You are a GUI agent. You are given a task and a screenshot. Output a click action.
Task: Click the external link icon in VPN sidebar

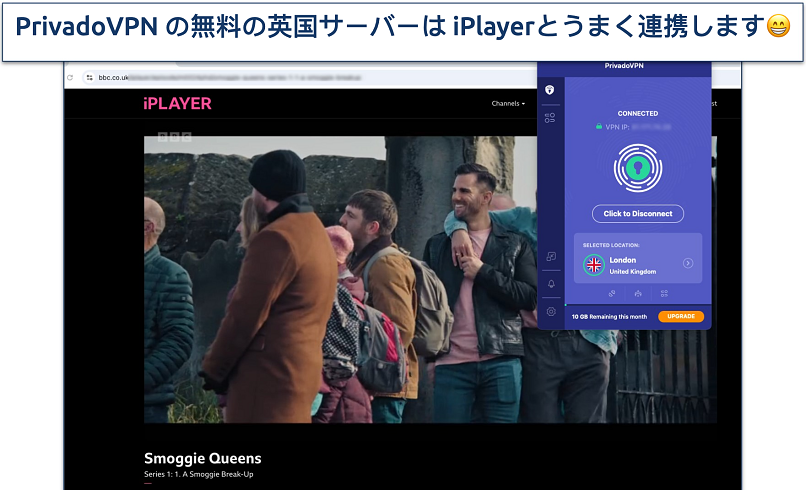pyautogui.click(x=550, y=257)
